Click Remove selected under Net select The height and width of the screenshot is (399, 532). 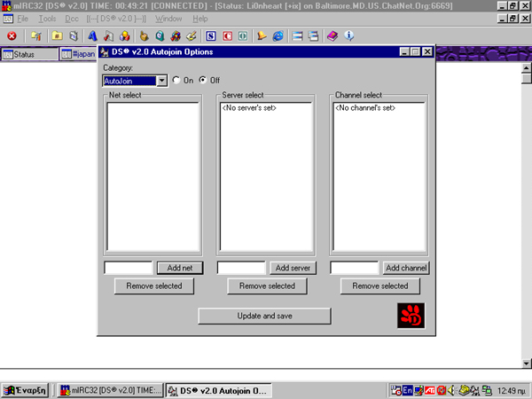point(154,286)
